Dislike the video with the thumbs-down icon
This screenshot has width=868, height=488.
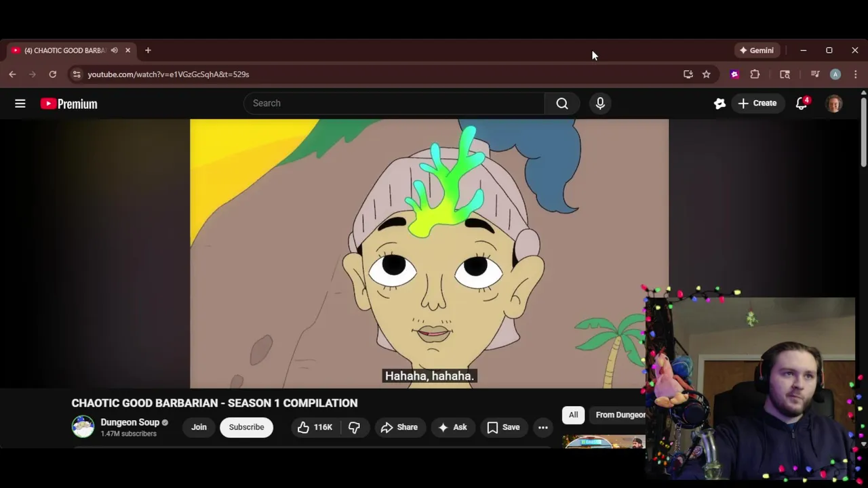[x=354, y=427]
